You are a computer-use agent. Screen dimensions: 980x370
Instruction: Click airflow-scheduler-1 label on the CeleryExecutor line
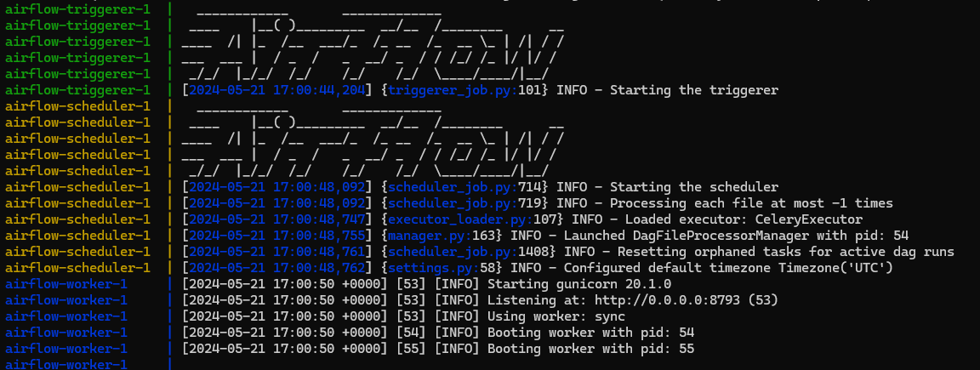(77, 219)
